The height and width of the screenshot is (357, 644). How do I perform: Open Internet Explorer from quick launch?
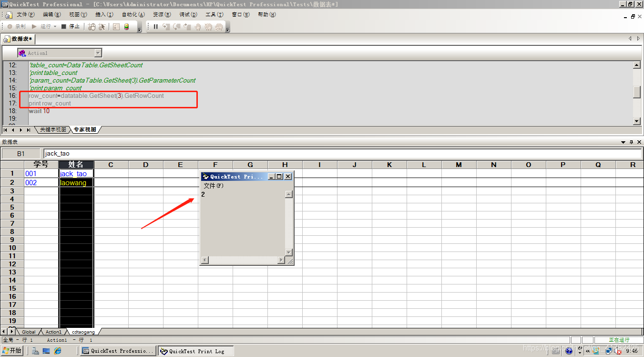(x=58, y=351)
